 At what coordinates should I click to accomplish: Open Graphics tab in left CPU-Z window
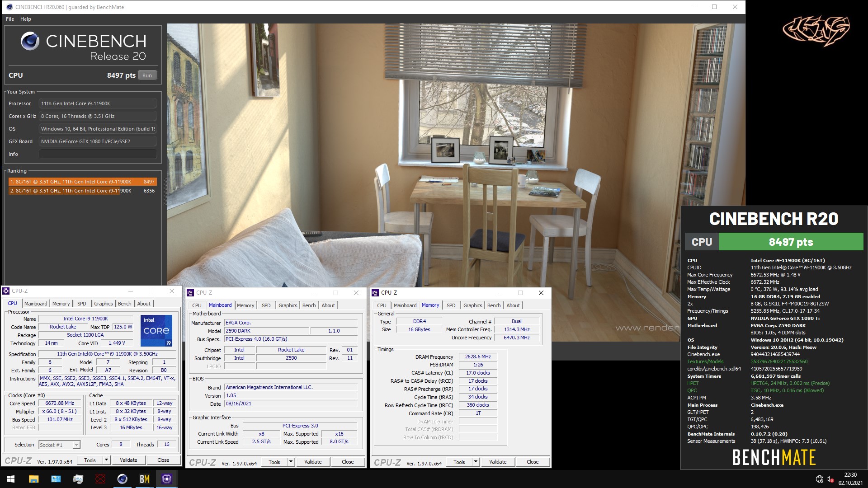click(103, 304)
